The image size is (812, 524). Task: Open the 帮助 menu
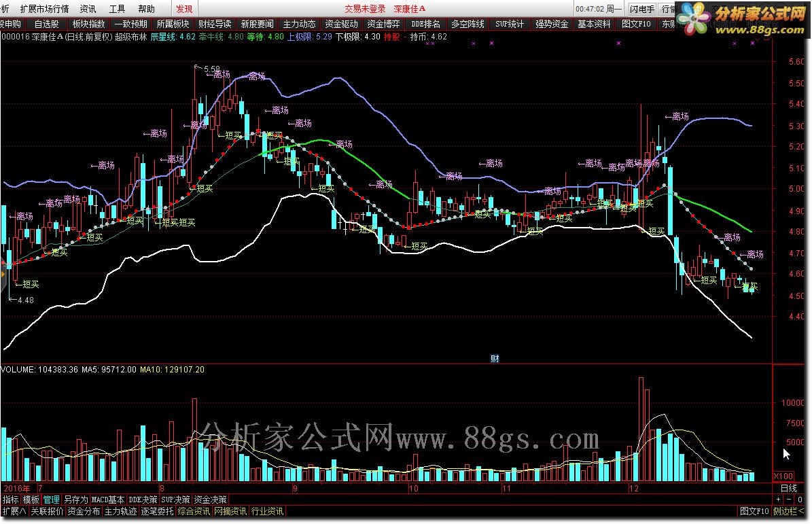coord(147,9)
